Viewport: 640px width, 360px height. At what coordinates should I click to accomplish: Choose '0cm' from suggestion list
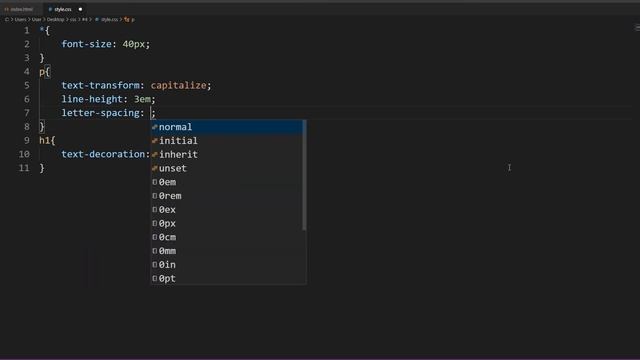coord(228,237)
